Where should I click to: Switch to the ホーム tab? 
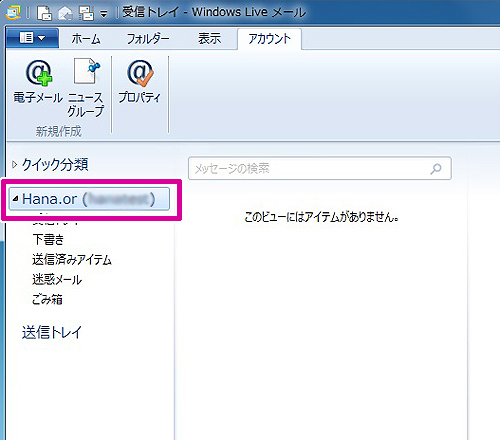[86, 39]
